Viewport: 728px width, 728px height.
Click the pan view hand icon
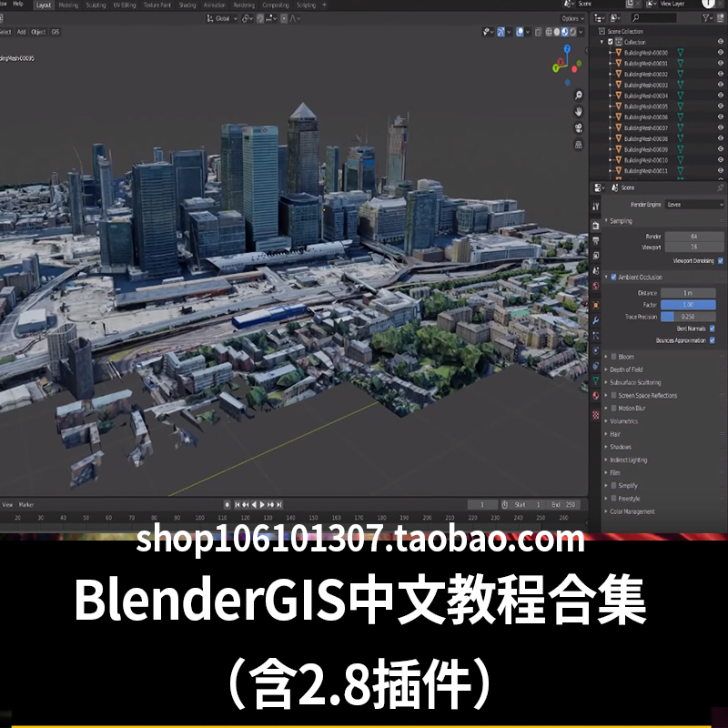[579, 111]
